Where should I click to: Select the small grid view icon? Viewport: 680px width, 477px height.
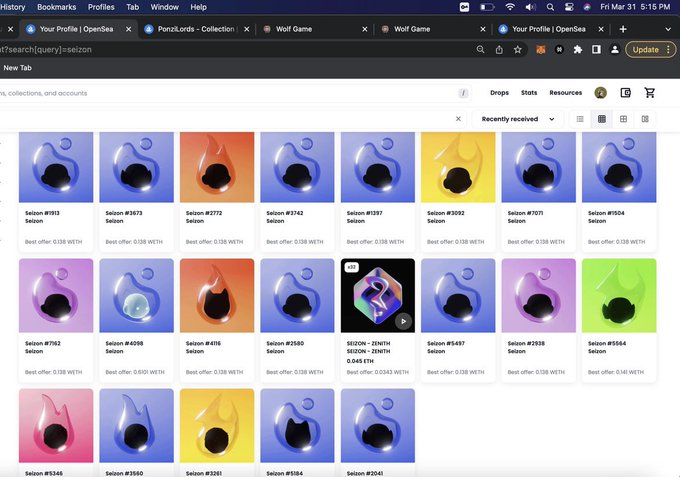pos(602,119)
